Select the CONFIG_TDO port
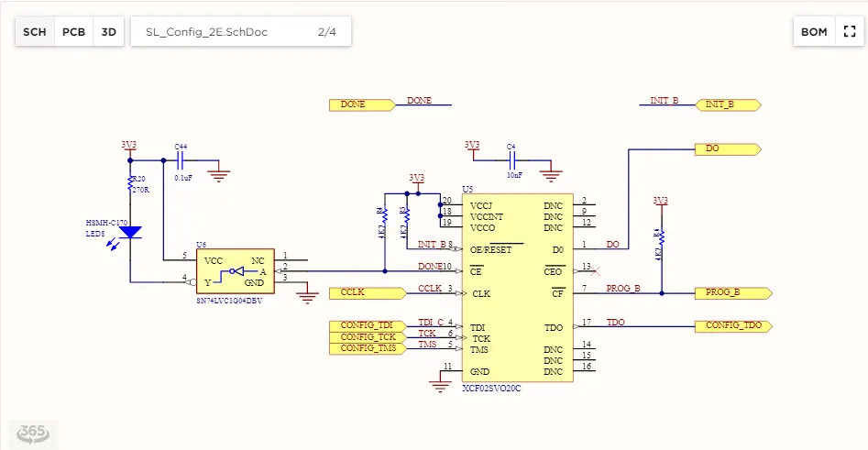The height and width of the screenshot is (450, 868). point(733,326)
